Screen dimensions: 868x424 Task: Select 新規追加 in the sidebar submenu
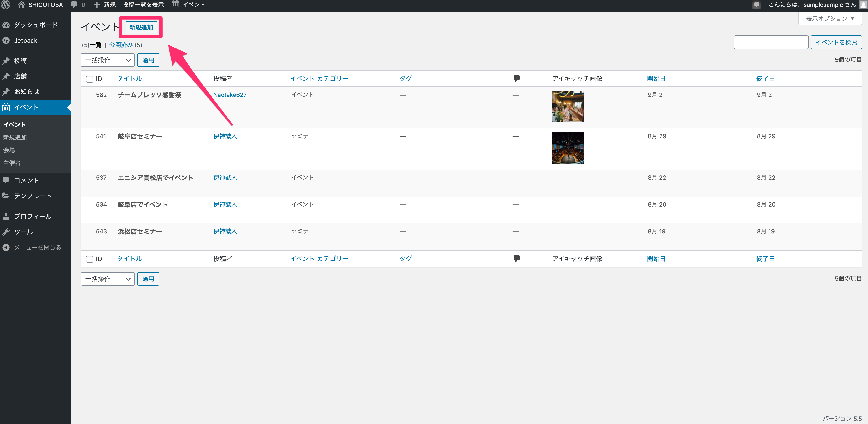tap(15, 137)
